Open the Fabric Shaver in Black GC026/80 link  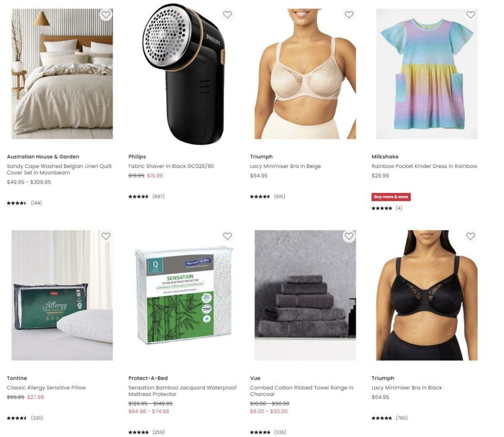(x=171, y=166)
